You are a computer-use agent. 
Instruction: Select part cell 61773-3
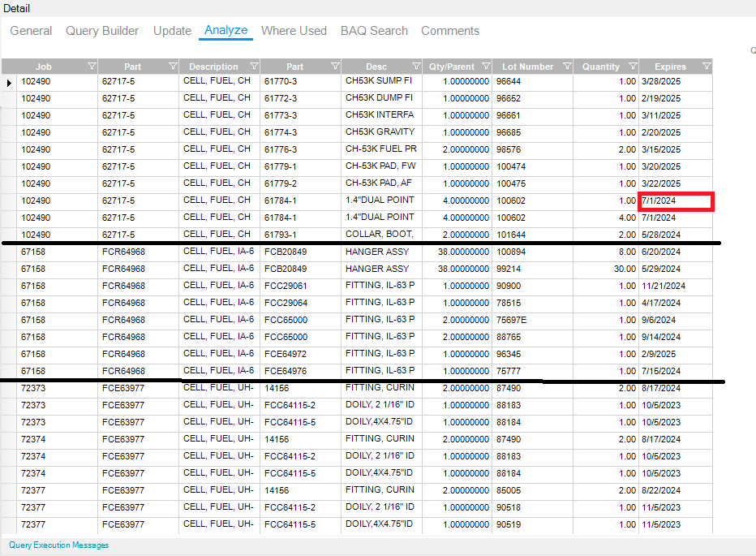(x=300, y=115)
